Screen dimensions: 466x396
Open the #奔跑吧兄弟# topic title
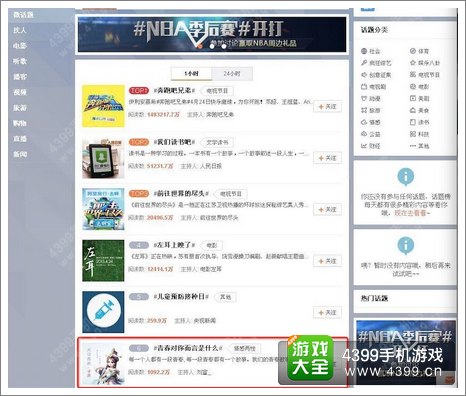(x=174, y=91)
